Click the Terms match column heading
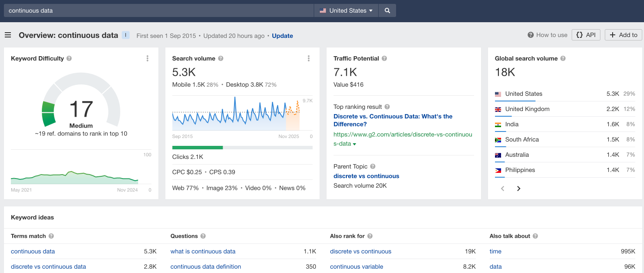This screenshot has height=273, width=644. (28, 236)
